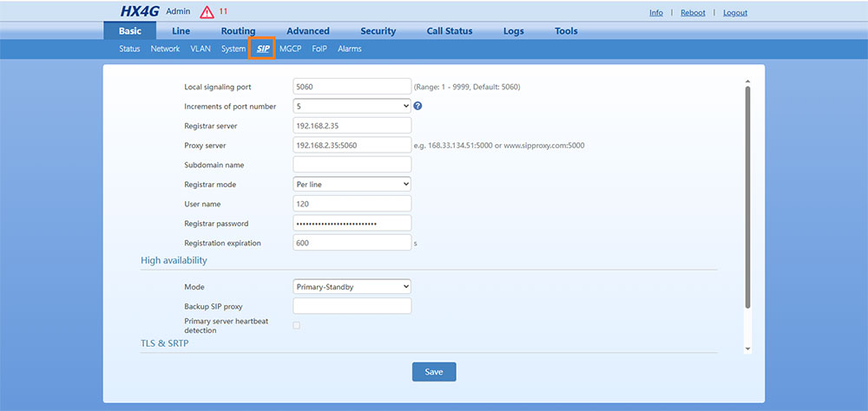Viewport: 868px width, 411px height.
Task: Enable Primary server heartbeat detection checkbox
Action: point(297,325)
